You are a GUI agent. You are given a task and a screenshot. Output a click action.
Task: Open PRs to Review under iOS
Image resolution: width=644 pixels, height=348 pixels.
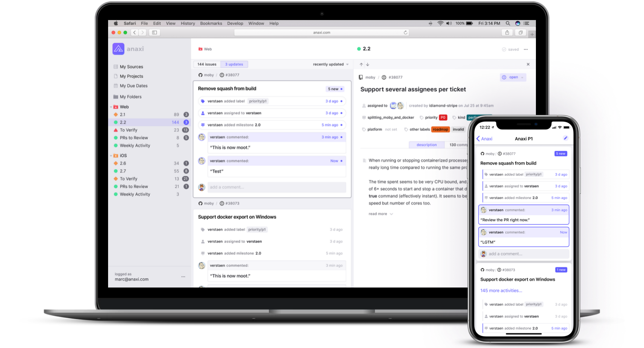(x=149, y=186)
